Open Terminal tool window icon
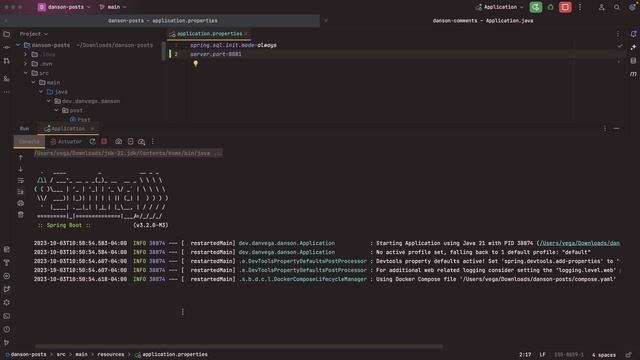Image resolution: width=640 pixels, height=360 pixels. pos(7,316)
